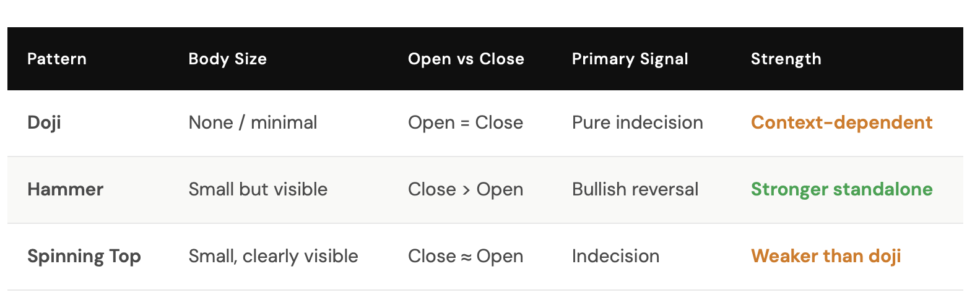Select the Spinning Top pattern name

(x=84, y=256)
